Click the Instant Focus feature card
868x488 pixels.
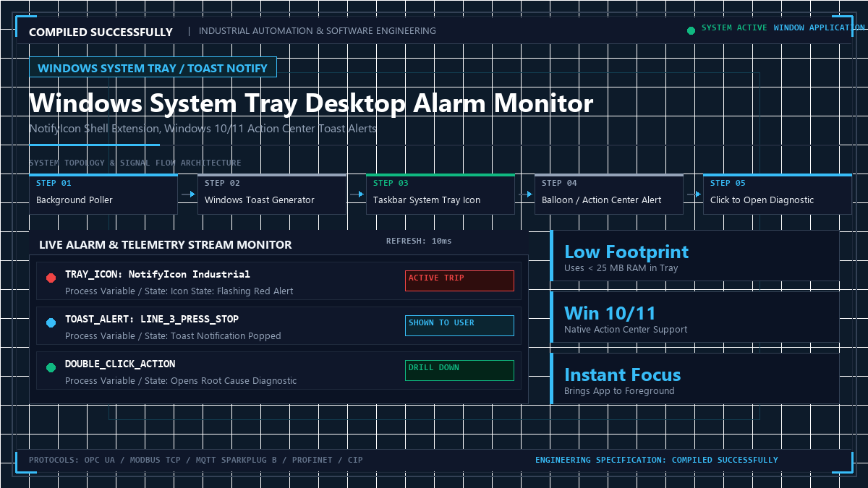[695, 379]
